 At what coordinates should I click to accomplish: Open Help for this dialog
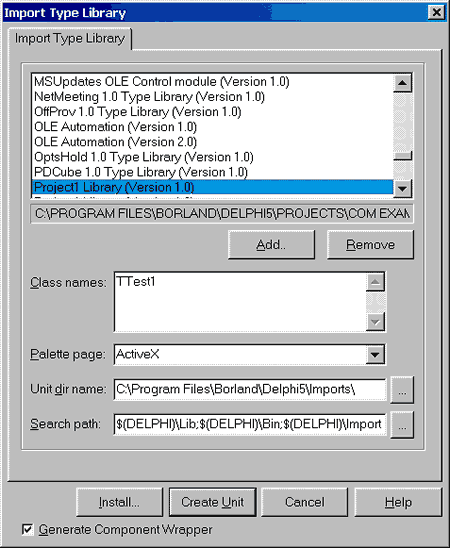pyautogui.click(x=399, y=502)
